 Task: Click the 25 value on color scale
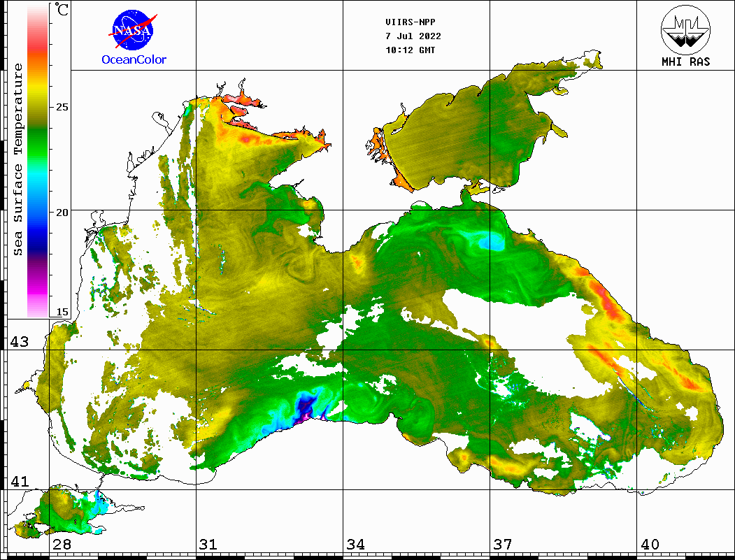[x=62, y=107]
